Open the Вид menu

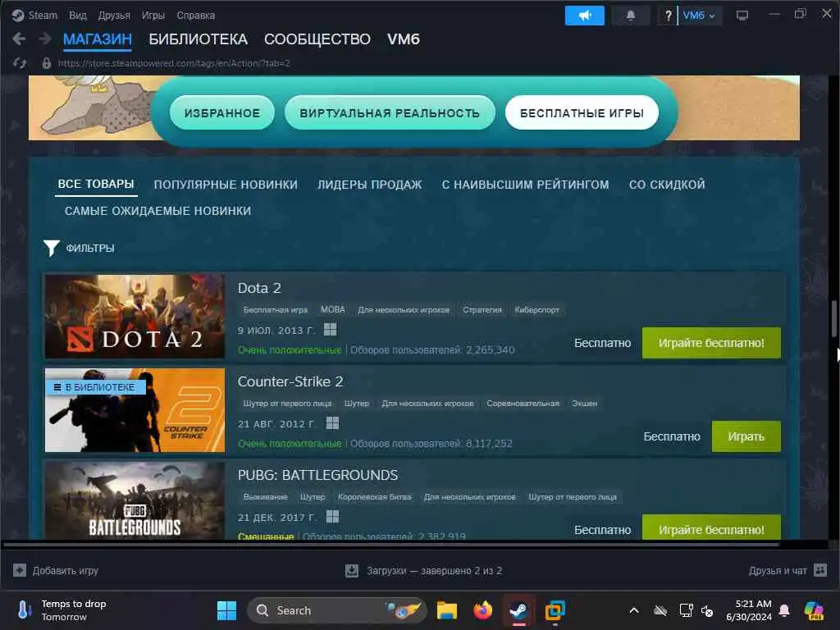click(78, 15)
